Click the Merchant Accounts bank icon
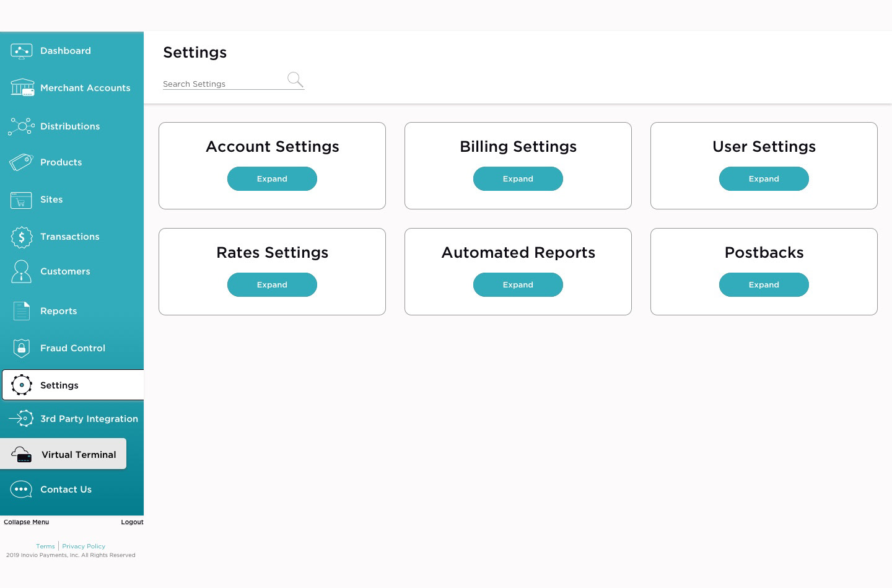 [22, 88]
